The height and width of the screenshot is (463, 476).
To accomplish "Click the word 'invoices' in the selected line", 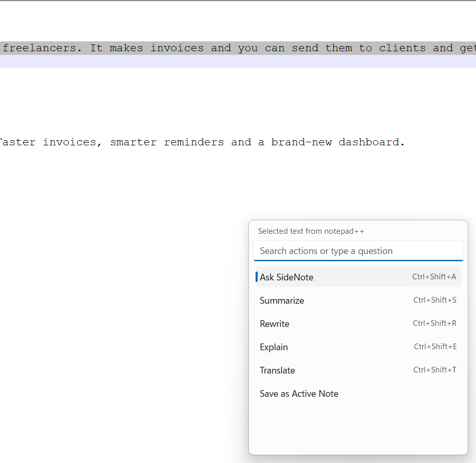I will coord(177,48).
